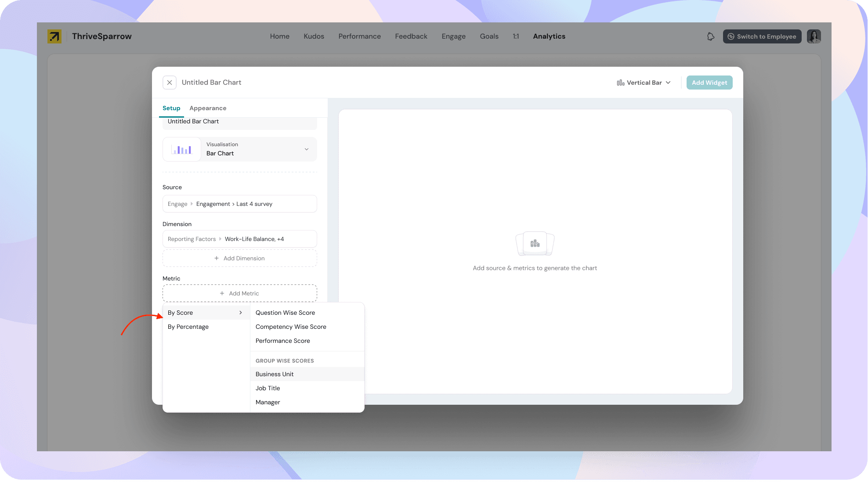
Task: Open the Kudos nav item
Action: (314, 36)
